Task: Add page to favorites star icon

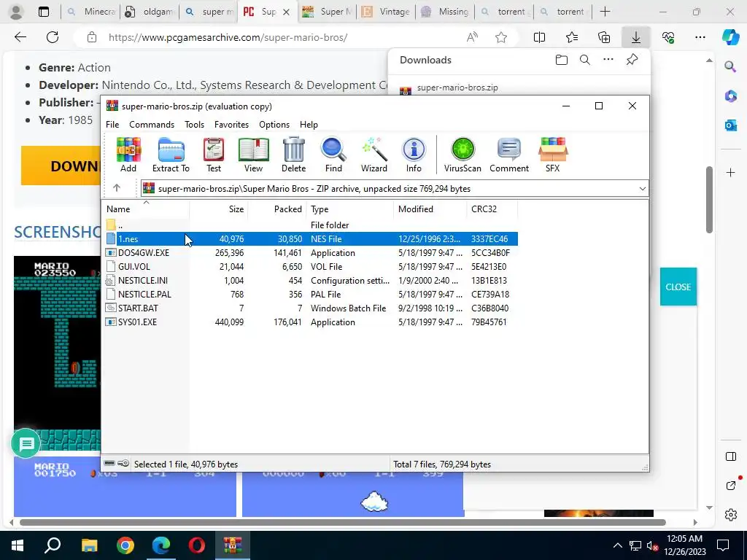Action: point(500,37)
